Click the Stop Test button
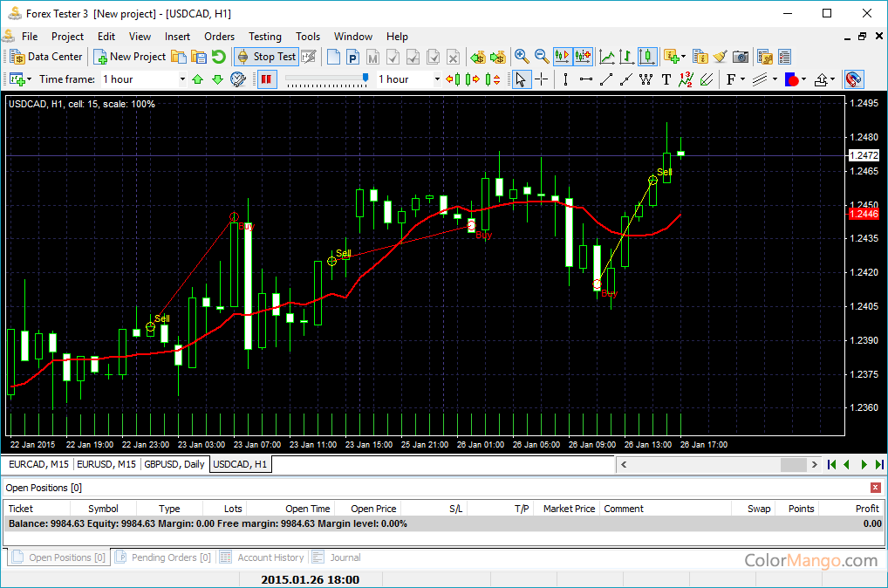Viewport: 888px width, 588px height. [266, 57]
